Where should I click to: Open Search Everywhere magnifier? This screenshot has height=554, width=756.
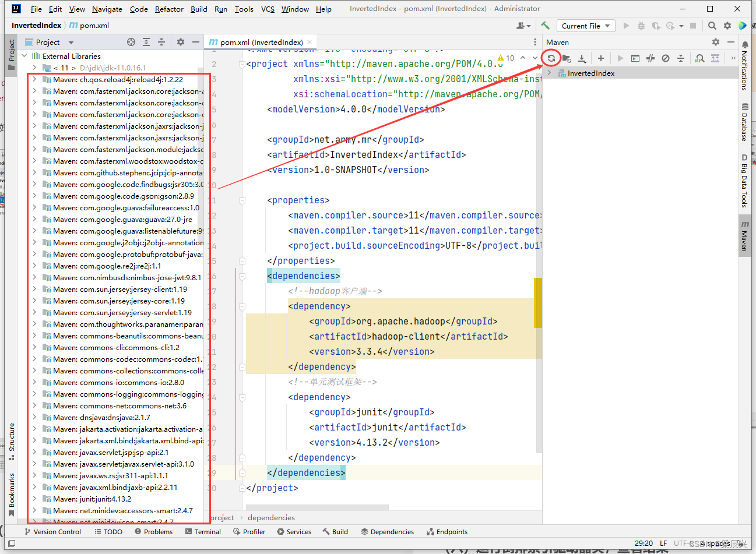pyautogui.click(x=712, y=26)
